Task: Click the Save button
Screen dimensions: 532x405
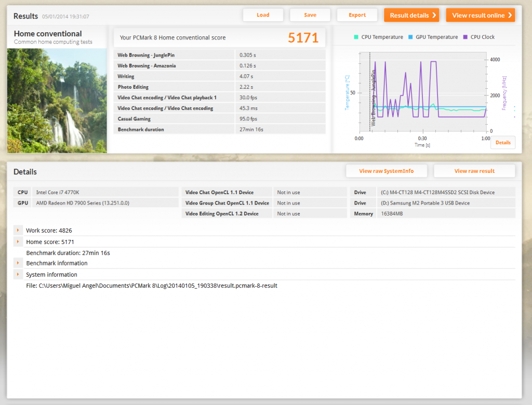Action: pyautogui.click(x=310, y=15)
